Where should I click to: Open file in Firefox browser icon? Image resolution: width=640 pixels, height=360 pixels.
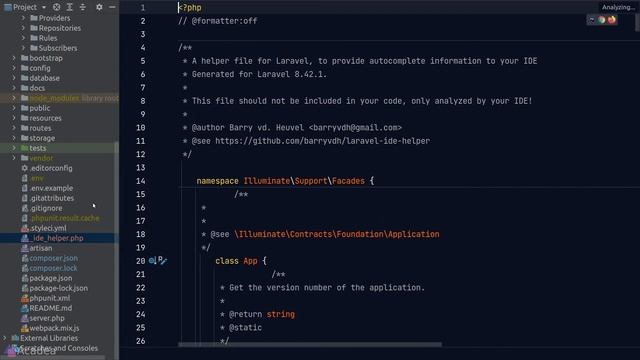pyautogui.click(x=612, y=20)
